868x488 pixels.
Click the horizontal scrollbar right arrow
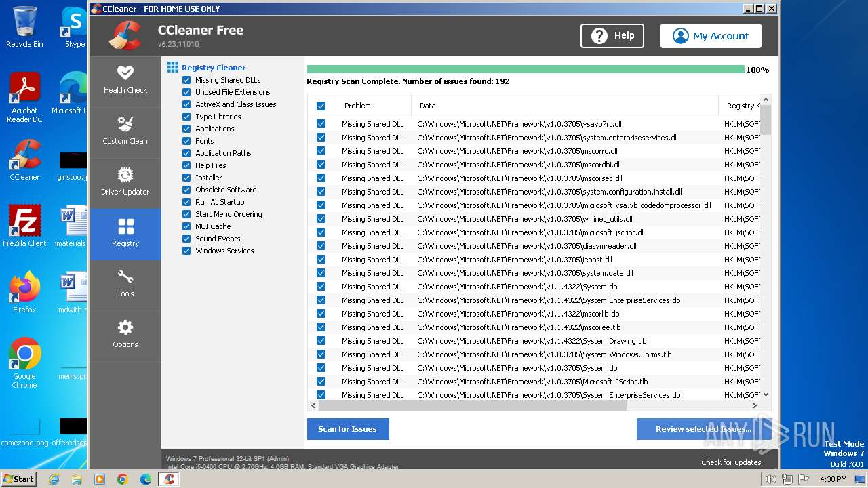(754, 405)
